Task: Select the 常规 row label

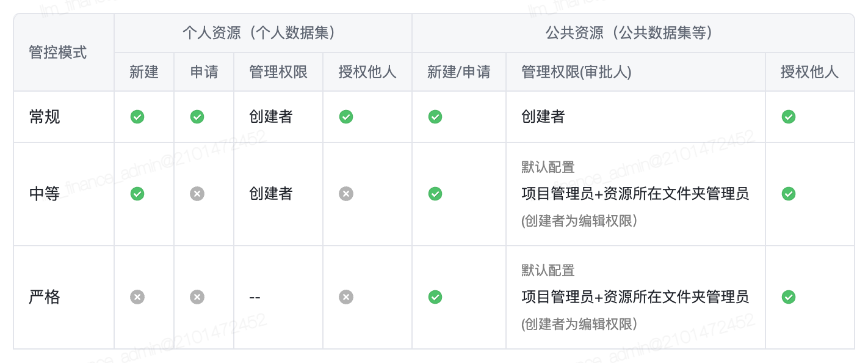Action: point(45,117)
